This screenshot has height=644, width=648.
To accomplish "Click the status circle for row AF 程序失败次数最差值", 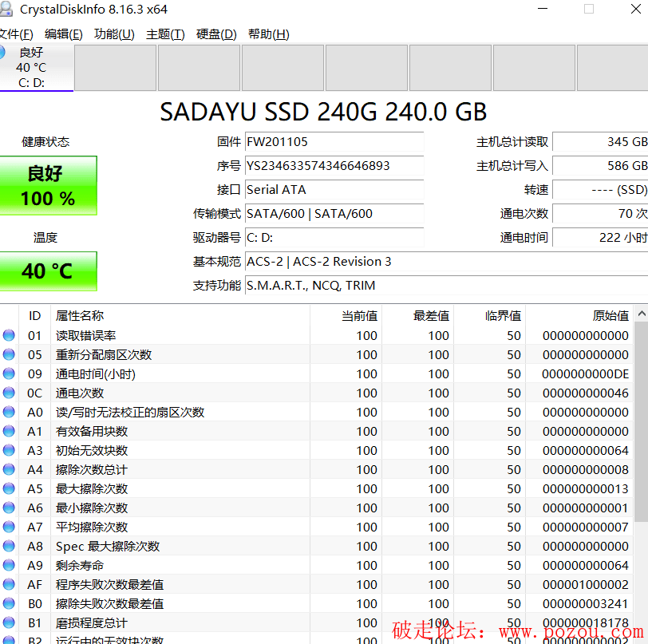I will [x=9, y=584].
